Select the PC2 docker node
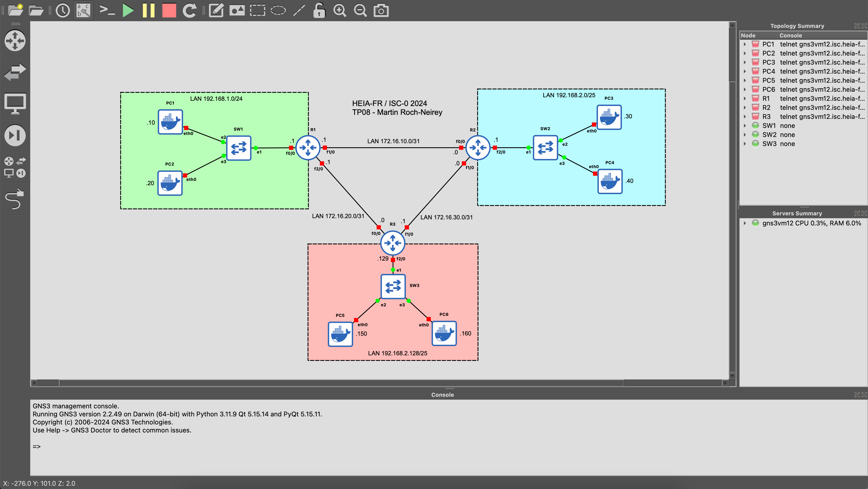Viewport: 868px width, 489px height. tap(170, 183)
